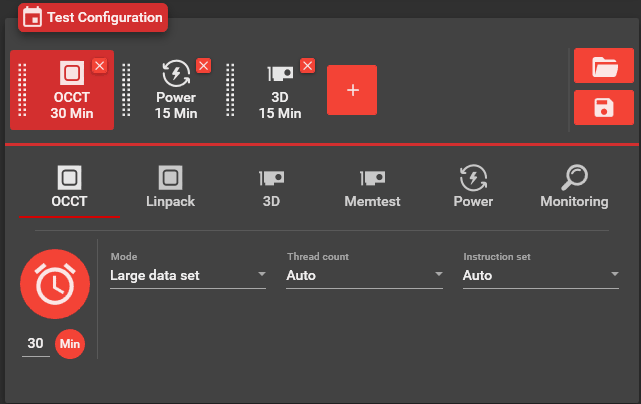641x404 pixels.
Task: Toggle the Min duration unit button
Action: pyautogui.click(x=70, y=344)
